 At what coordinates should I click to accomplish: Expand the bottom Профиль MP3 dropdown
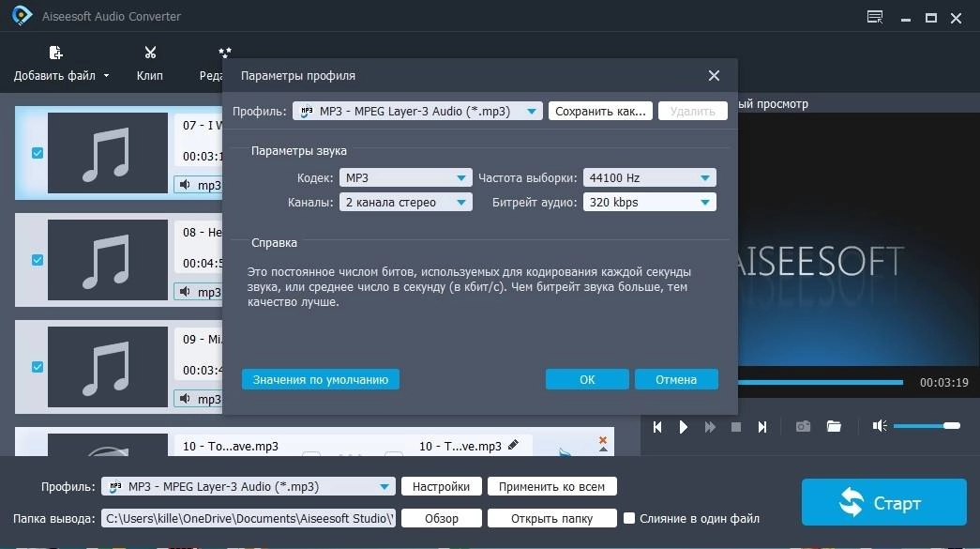pos(249,486)
